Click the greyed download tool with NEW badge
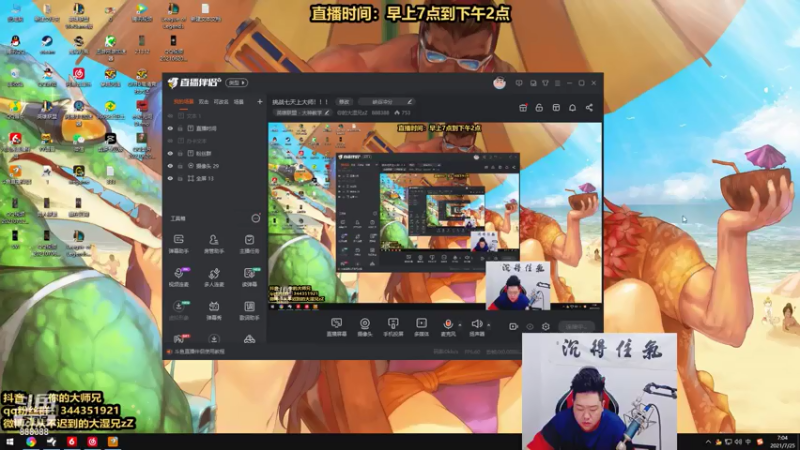Viewport: 800px width, 450px height. 179,310
